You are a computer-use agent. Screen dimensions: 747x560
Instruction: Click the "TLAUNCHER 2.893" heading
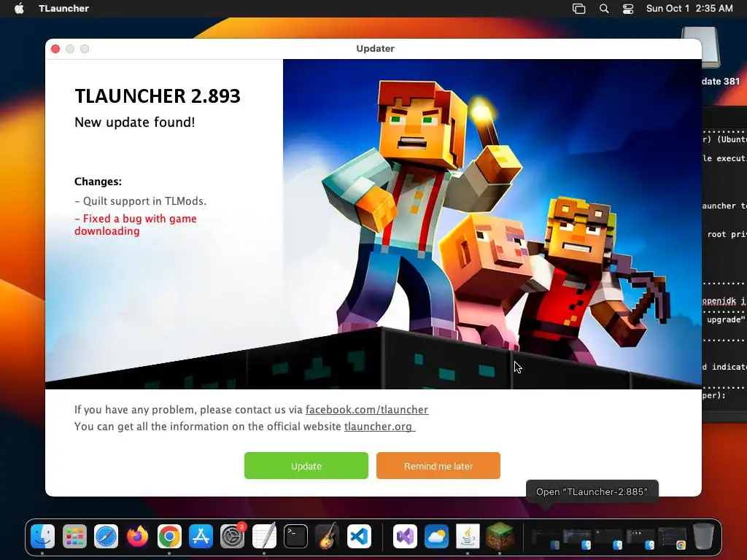(158, 96)
